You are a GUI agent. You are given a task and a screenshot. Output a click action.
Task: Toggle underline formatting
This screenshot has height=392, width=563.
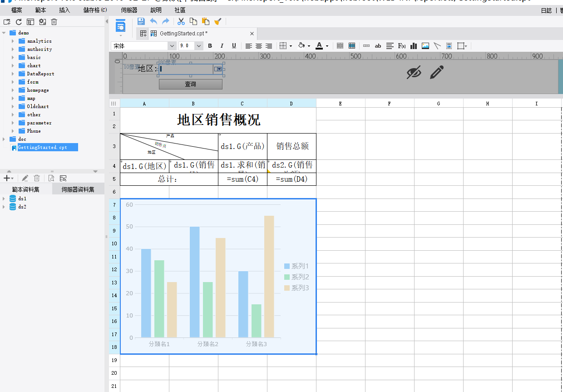[234, 46]
